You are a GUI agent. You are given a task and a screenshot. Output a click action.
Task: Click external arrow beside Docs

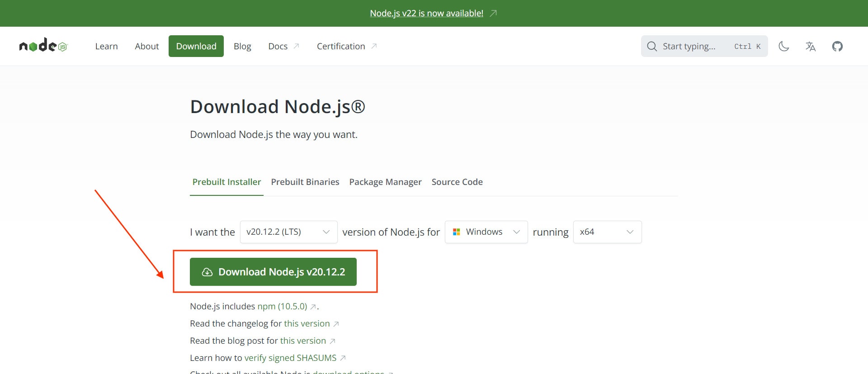pyautogui.click(x=296, y=46)
